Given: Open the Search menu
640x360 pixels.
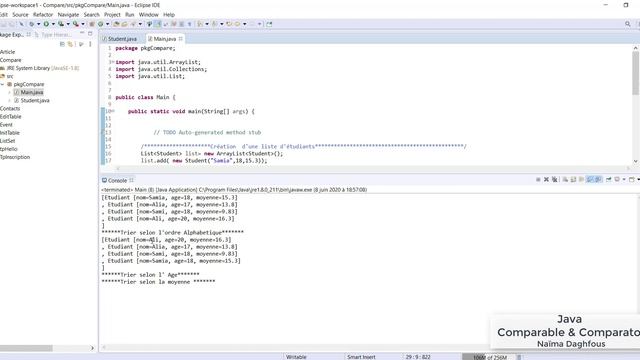Looking at the screenshot, I should point(91,15).
